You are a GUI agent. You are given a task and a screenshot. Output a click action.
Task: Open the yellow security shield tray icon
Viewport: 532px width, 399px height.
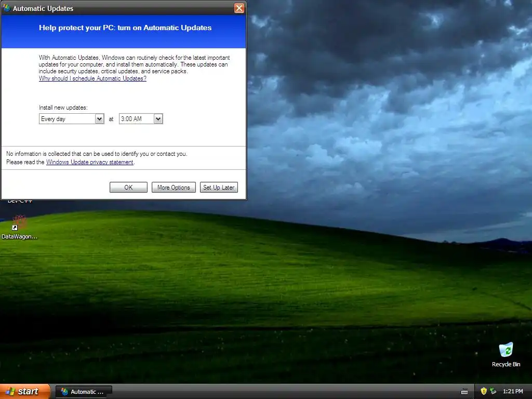pos(484,391)
